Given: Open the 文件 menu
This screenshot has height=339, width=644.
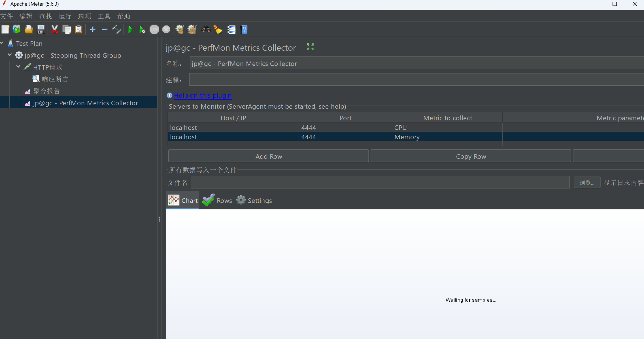Looking at the screenshot, I should 7,16.
